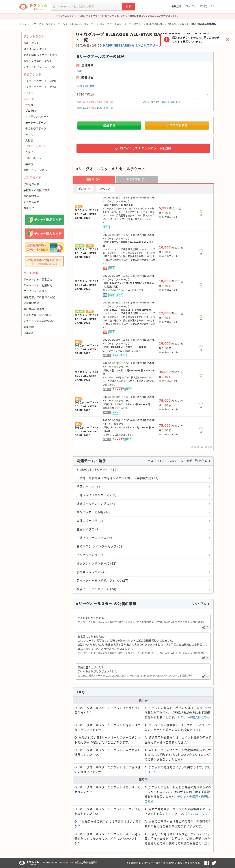Image resolution: width=235 pixels, height=868 pixels.
Task: Collapse the 2026年01月 schedule section
Action: 207,95
